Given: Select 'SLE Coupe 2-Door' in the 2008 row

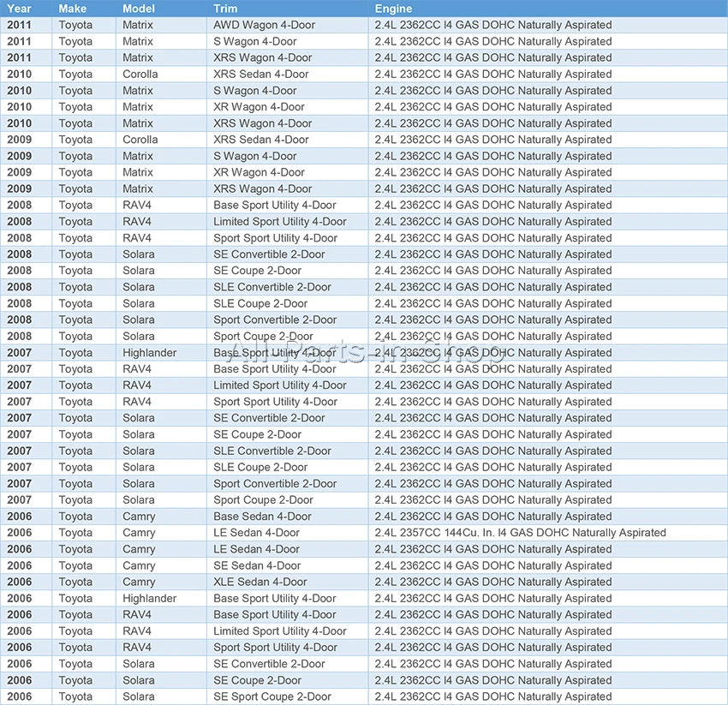Looking at the screenshot, I should pos(260,303).
